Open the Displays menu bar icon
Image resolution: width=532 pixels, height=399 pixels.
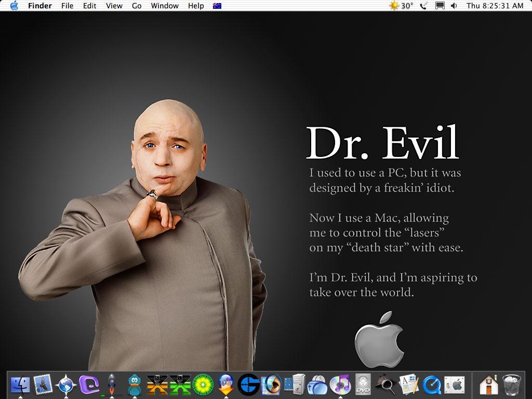pos(440,6)
